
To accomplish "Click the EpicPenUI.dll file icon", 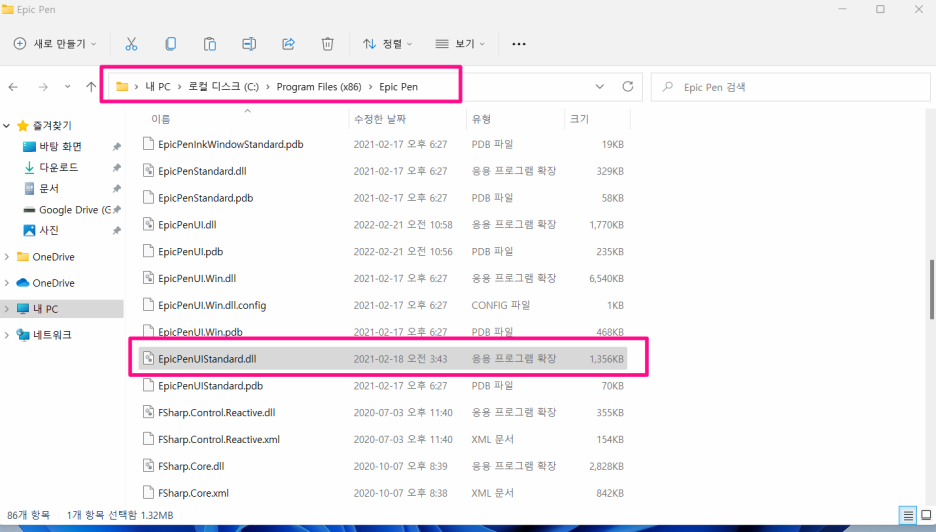I will (x=148, y=225).
